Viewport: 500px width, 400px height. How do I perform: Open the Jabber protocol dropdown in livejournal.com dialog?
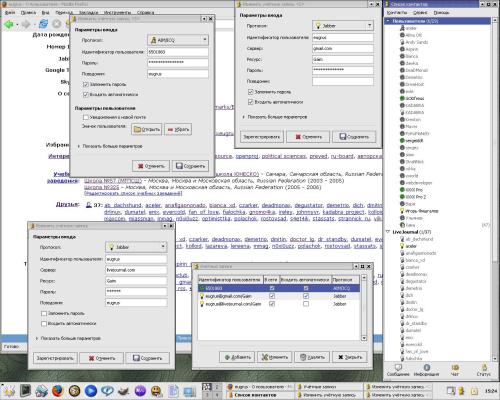point(136,247)
